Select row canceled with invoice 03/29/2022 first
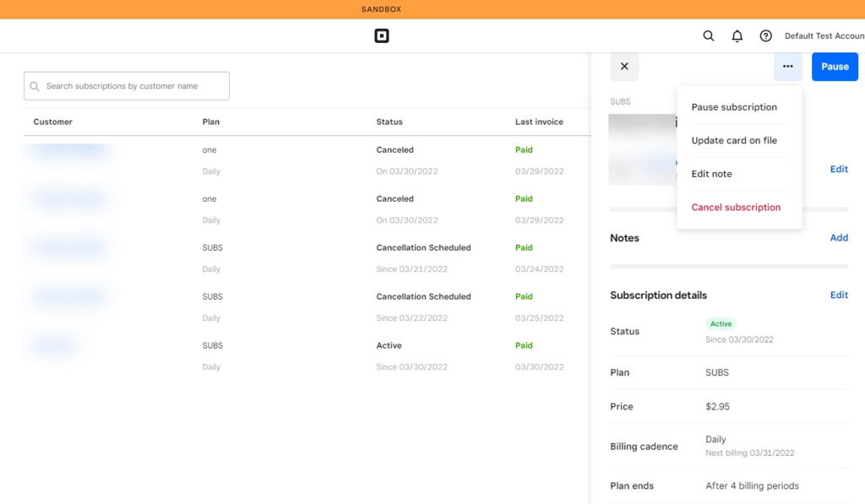The height and width of the screenshot is (504, 865). 307,160
